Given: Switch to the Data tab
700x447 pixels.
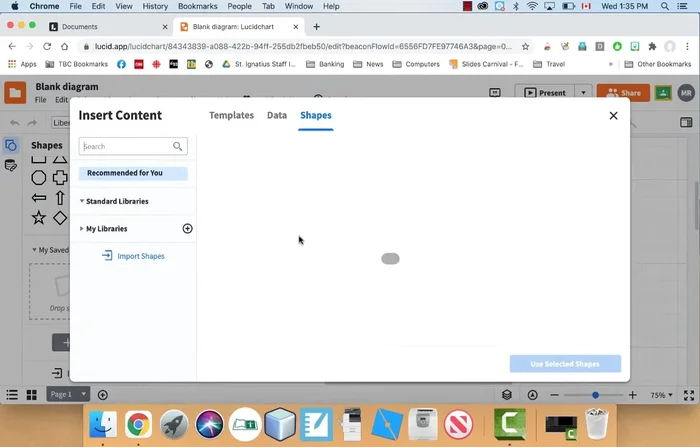Looking at the screenshot, I should [x=277, y=116].
